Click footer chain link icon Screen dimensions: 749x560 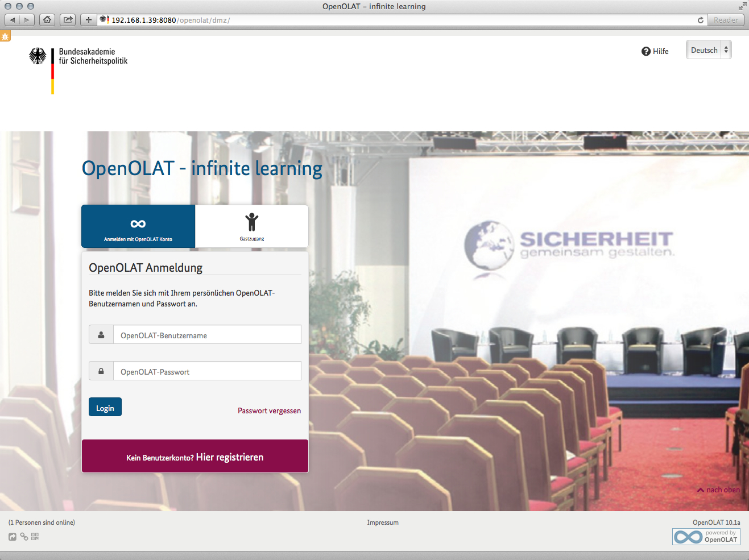24,536
